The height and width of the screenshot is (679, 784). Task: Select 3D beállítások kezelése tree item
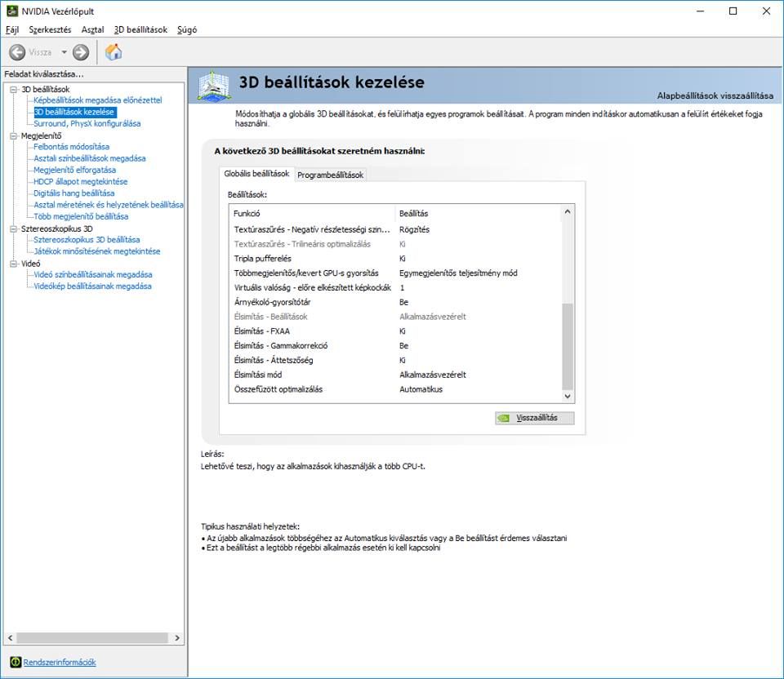coord(74,112)
